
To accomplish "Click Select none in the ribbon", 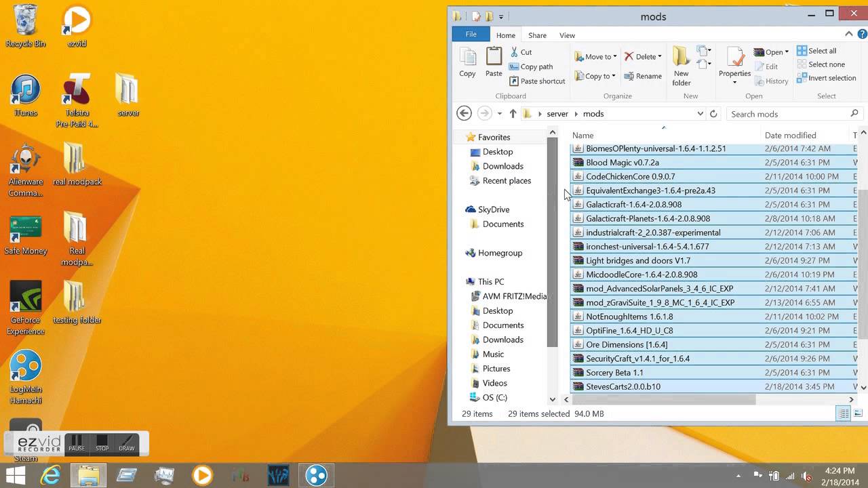I will [821, 64].
